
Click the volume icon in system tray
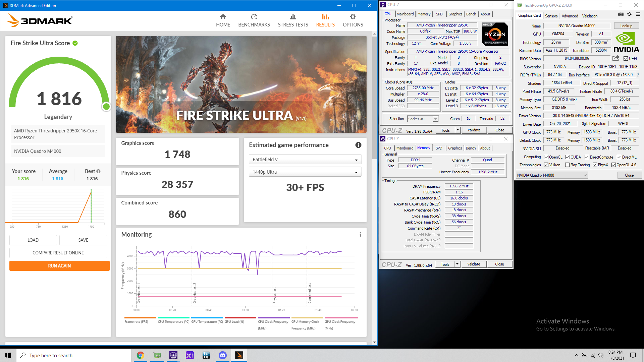[x=600, y=355]
